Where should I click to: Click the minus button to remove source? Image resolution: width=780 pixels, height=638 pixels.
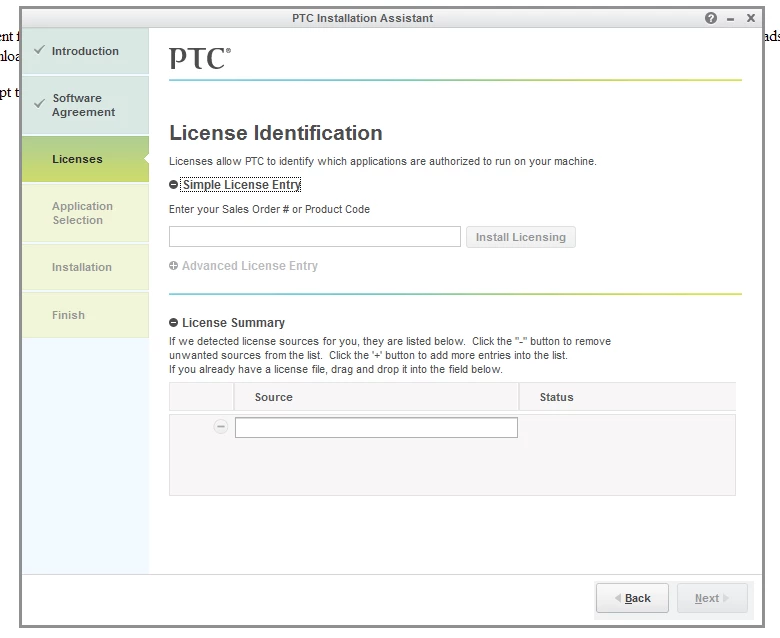220,427
